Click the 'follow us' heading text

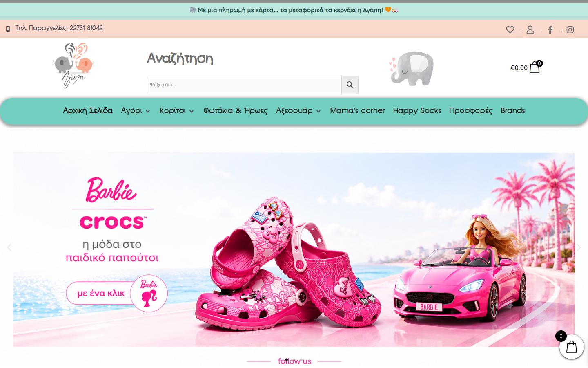point(294,361)
